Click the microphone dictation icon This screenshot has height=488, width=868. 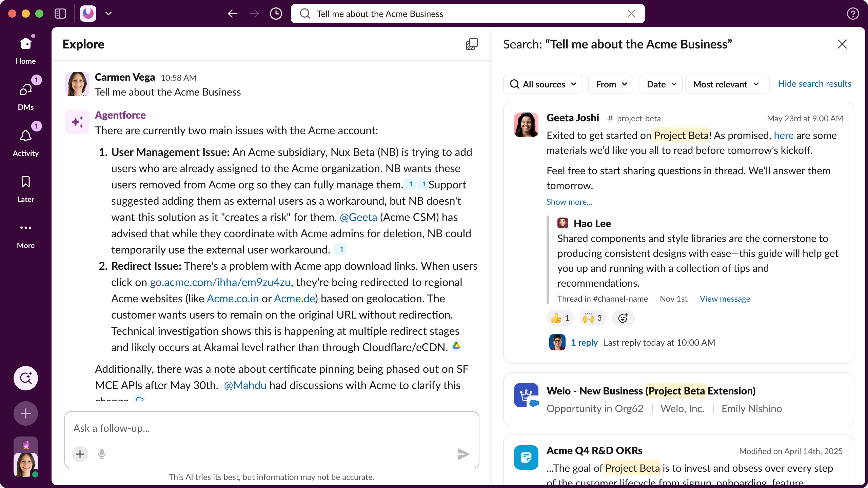[x=102, y=454]
